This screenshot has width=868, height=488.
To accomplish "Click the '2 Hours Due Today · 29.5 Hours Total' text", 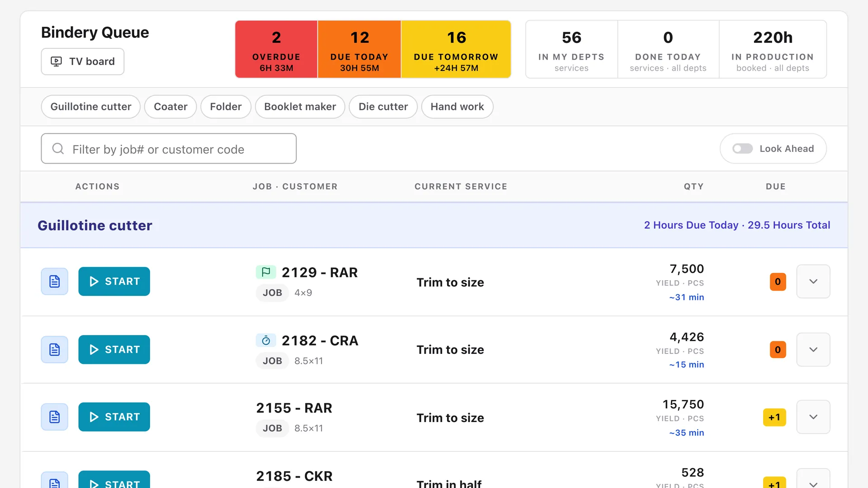I will (737, 225).
